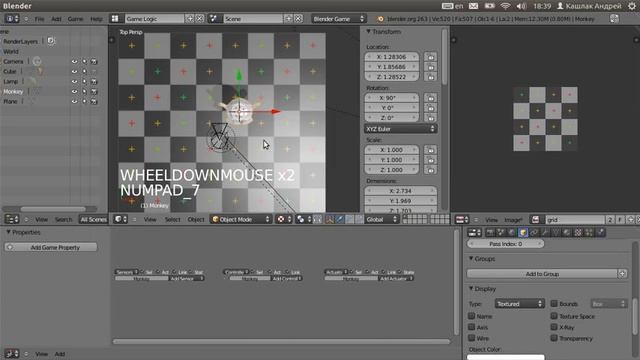Toggle the 3D manipulator widget icon
This screenshot has width=640, height=360.
tap(329, 219)
